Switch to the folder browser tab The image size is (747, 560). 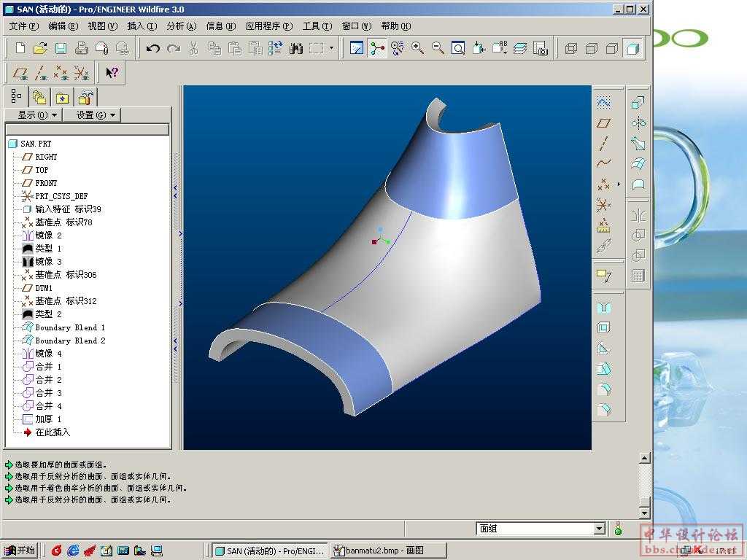(x=39, y=98)
